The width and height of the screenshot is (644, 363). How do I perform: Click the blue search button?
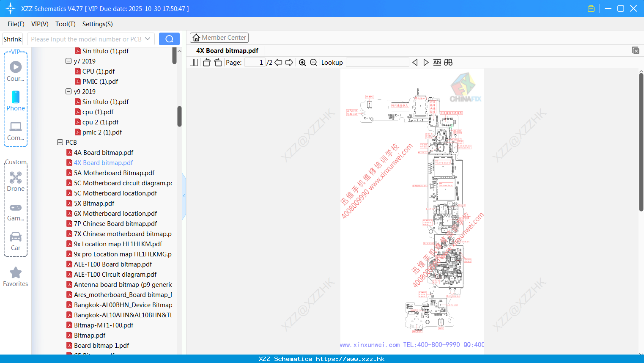169,39
